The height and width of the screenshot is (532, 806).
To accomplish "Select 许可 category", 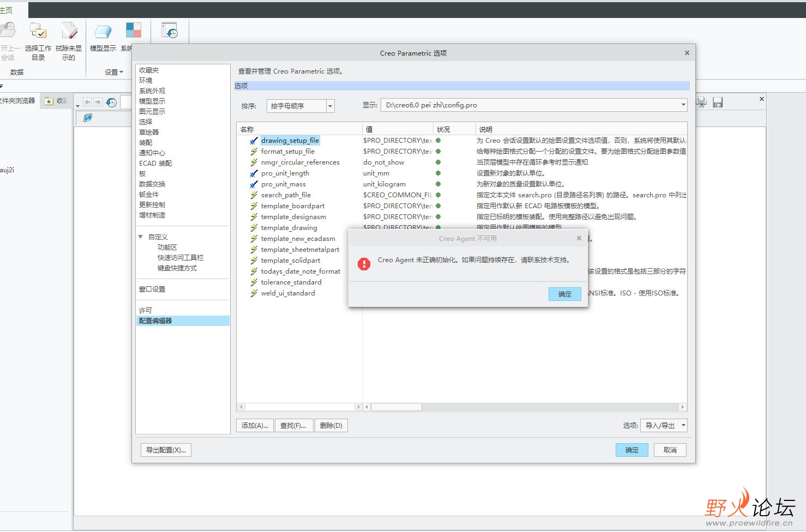I will [146, 311].
